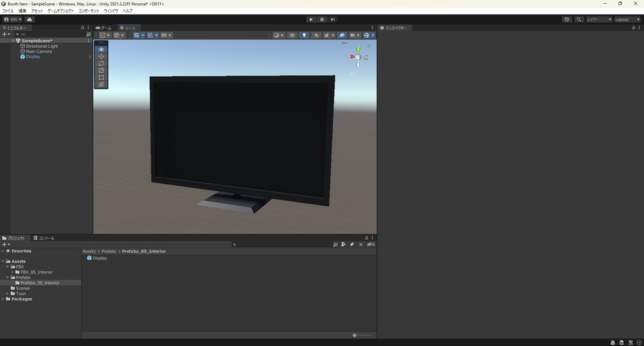Expand the Packages folder
This screenshot has height=346, width=644.
click(3, 299)
